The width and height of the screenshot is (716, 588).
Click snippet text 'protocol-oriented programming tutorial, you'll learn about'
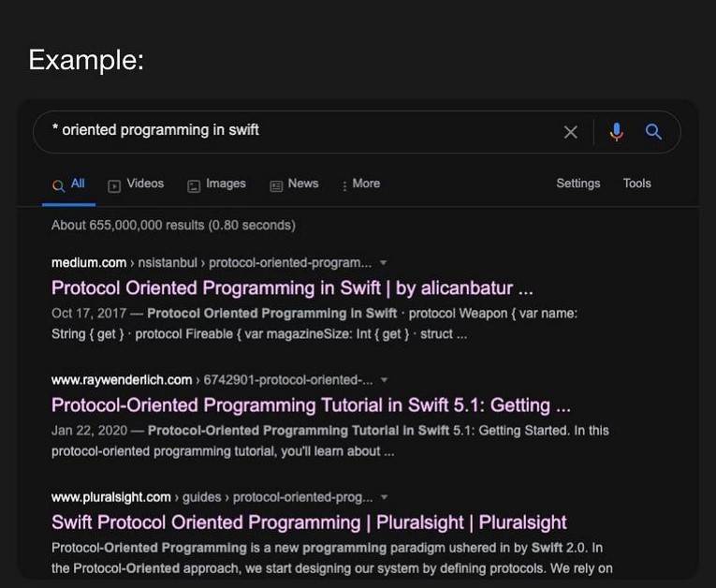click(x=215, y=451)
